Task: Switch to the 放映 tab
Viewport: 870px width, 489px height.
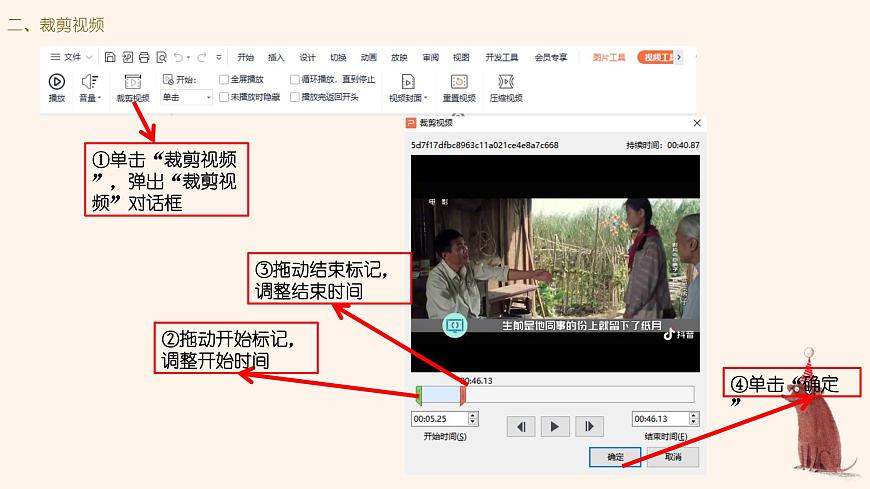Action: [x=399, y=57]
